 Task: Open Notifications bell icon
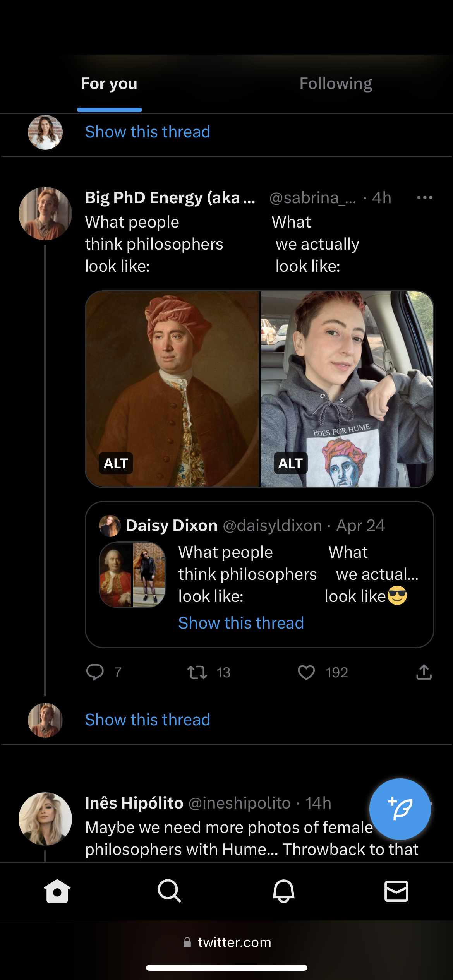point(283,891)
